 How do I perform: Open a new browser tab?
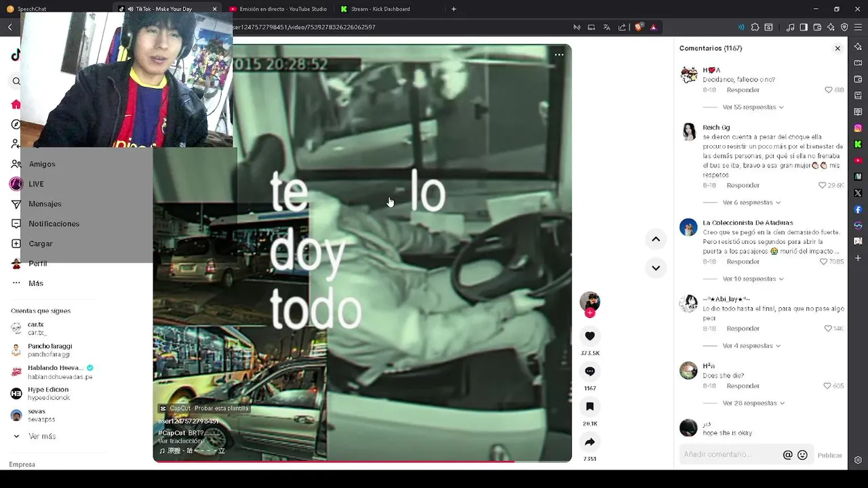pos(454,9)
